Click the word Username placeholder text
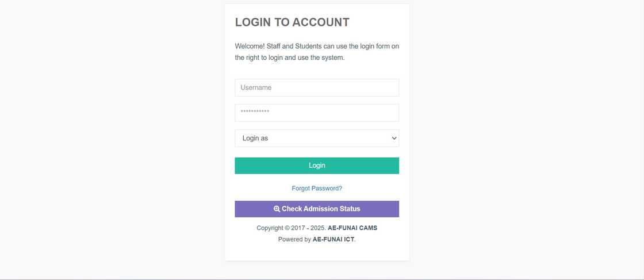This screenshot has width=644, height=280. click(256, 88)
